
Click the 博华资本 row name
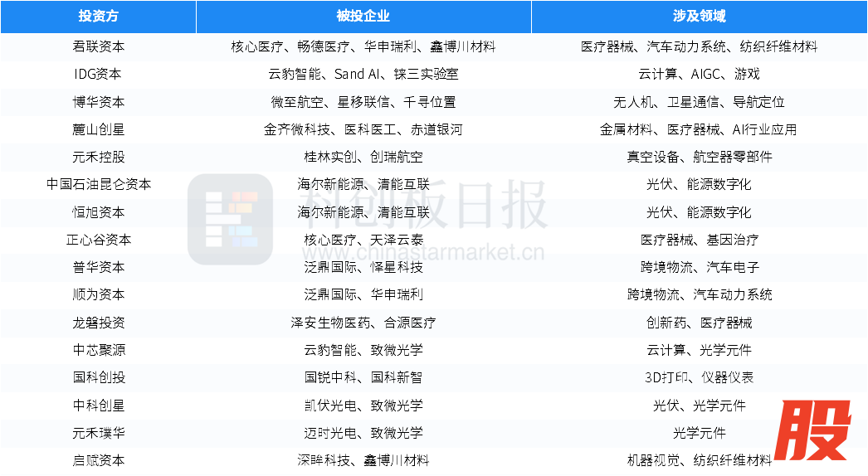pos(98,102)
